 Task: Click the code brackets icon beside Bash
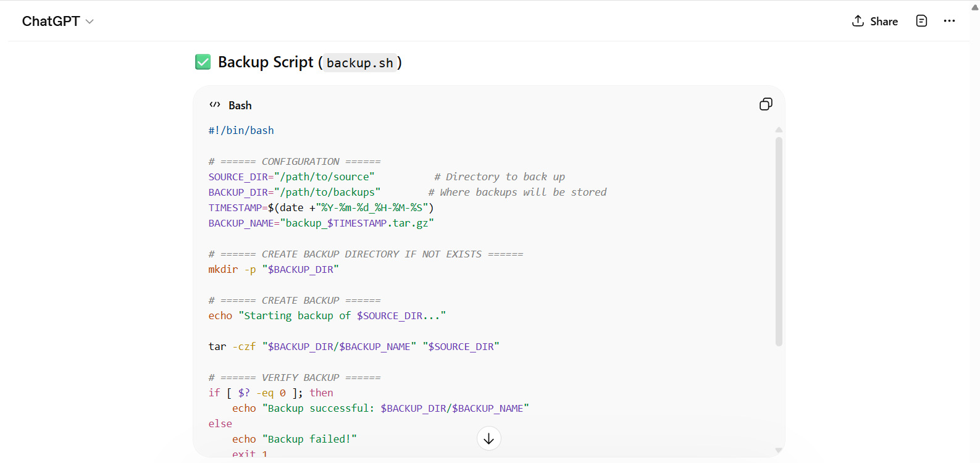click(215, 105)
